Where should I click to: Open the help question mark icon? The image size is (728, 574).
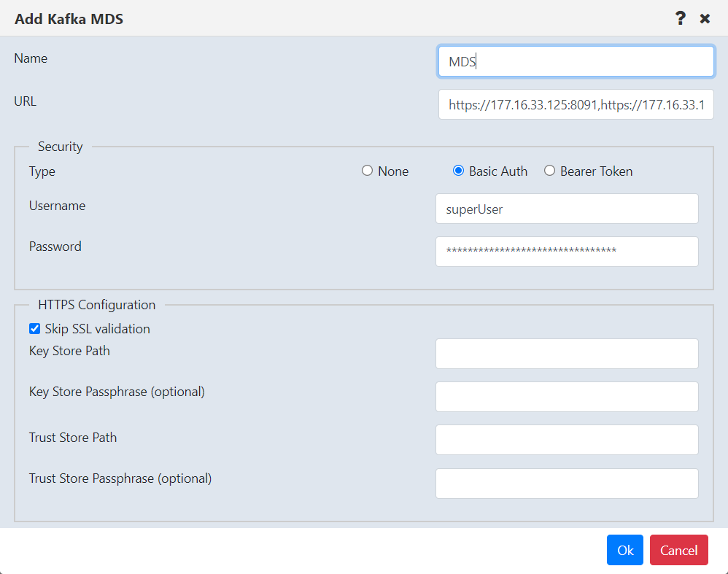click(680, 18)
